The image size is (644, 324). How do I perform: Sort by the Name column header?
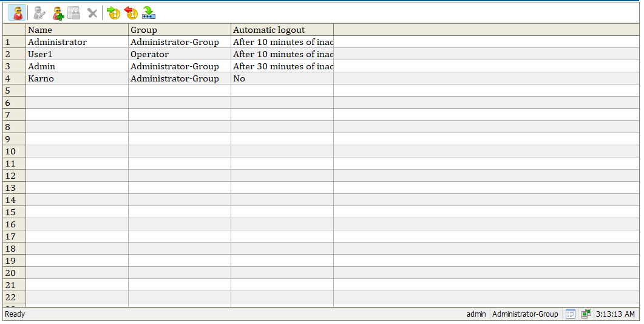point(77,30)
